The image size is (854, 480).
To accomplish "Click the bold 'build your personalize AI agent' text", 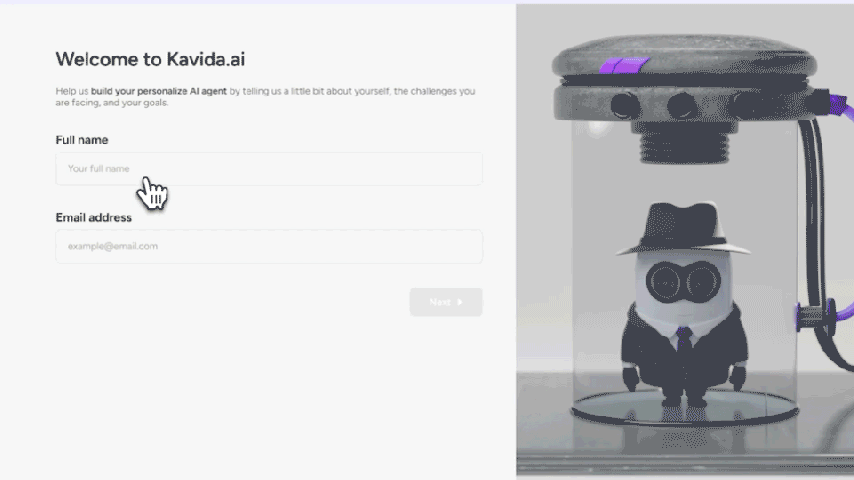I will point(158,91).
